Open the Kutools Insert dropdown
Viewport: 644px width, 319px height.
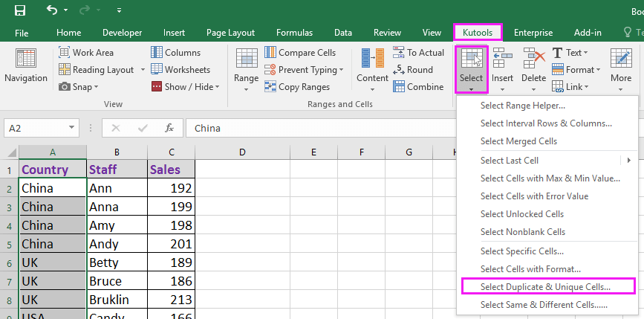[x=502, y=70]
